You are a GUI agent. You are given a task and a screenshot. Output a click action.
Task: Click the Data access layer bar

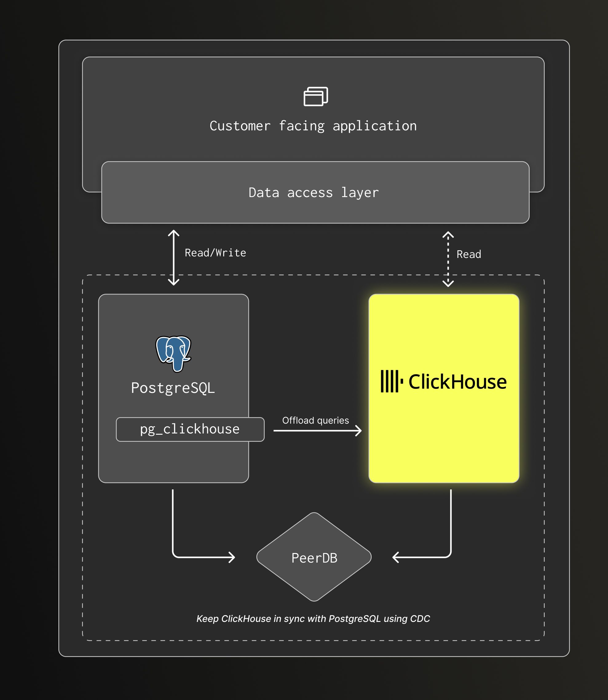pos(314,193)
